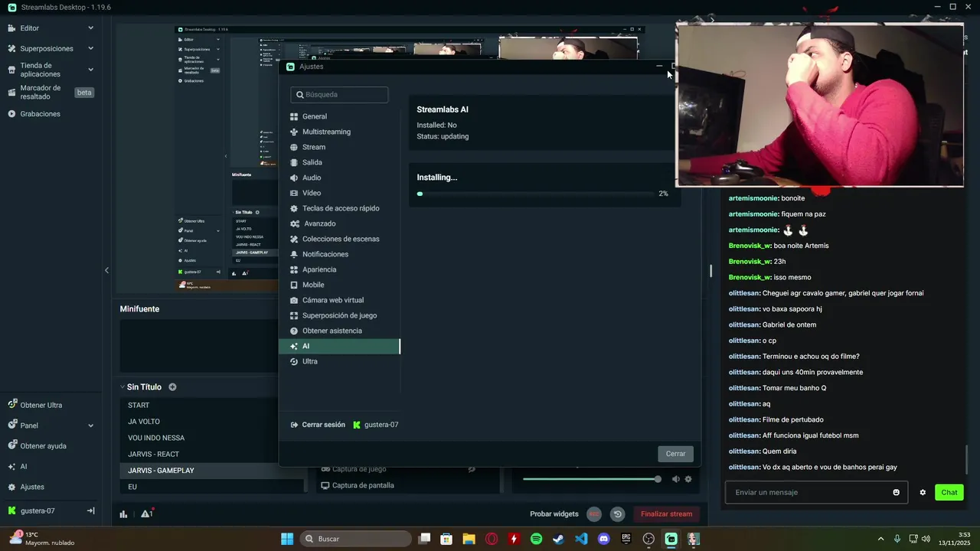Click the green Chat send button
980x551 pixels.
(x=949, y=492)
